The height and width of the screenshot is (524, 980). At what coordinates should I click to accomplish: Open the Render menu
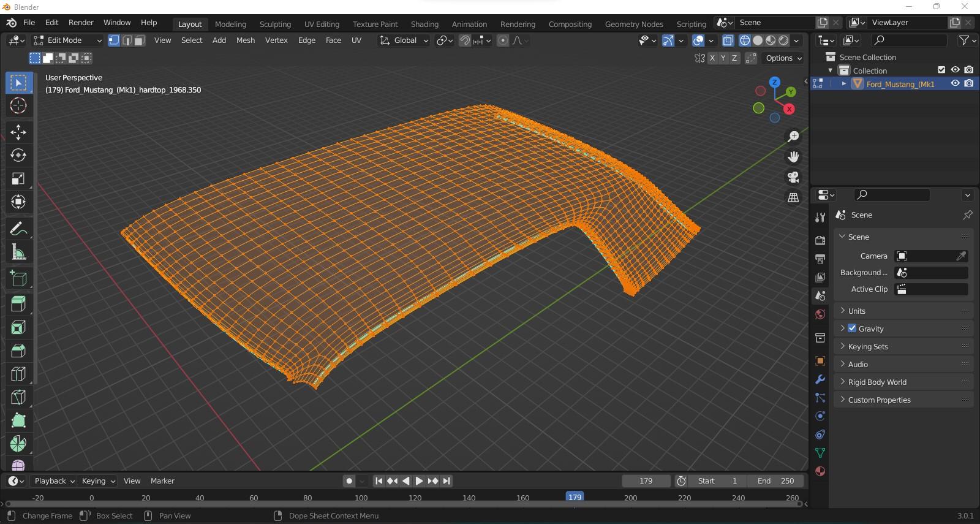pos(81,23)
